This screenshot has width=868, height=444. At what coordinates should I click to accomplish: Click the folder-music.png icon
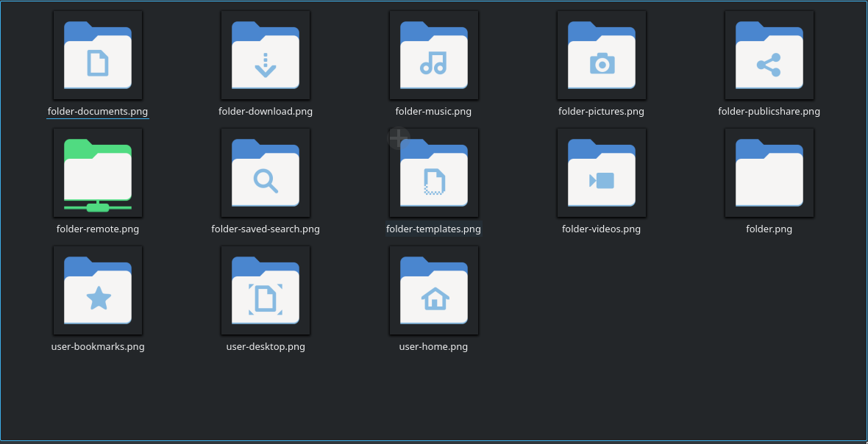point(433,55)
